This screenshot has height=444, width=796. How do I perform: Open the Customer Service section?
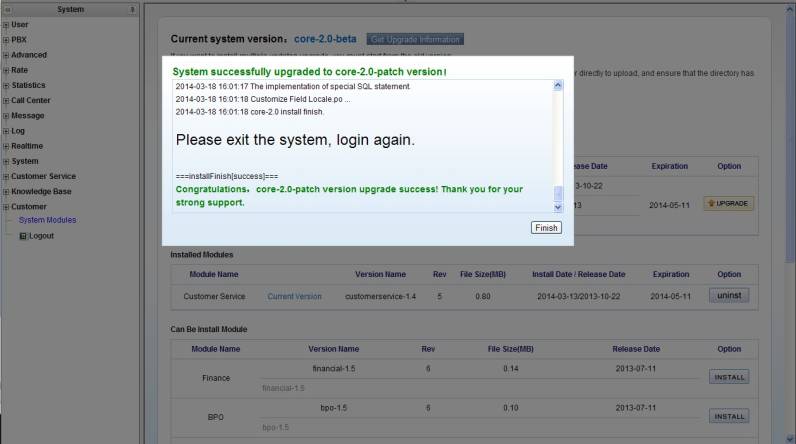pos(43,176)
